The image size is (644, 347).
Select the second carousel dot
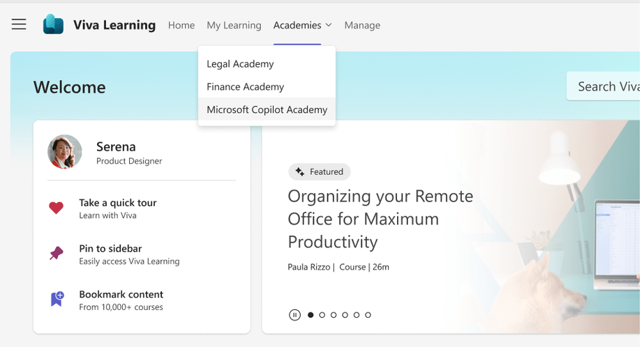tap(322, 315)
